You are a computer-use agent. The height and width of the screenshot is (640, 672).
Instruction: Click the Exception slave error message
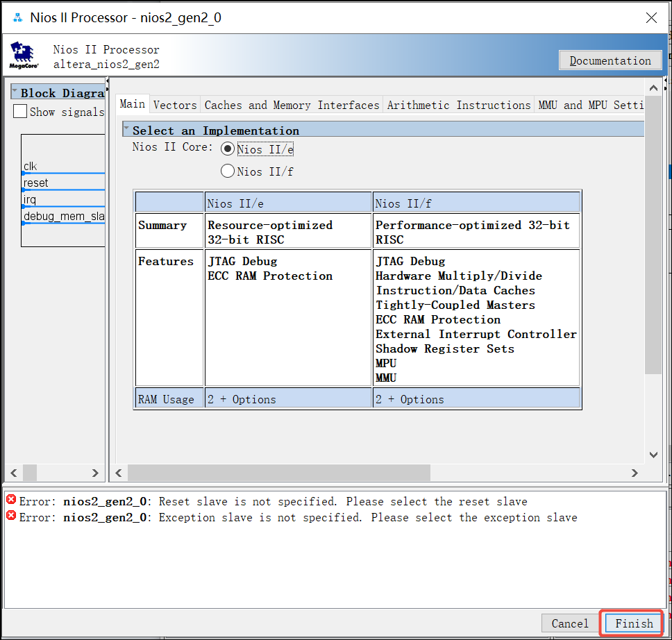click(299, 517)
